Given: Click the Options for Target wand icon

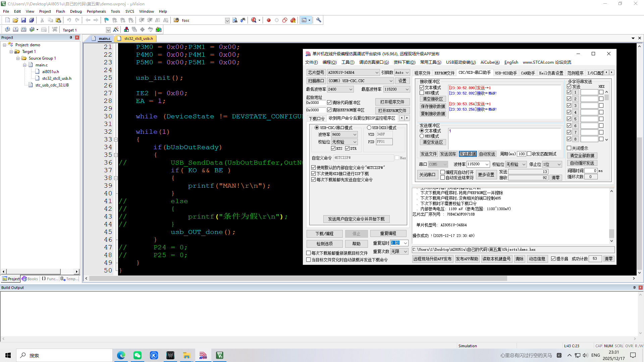Looking at the screenshot, I should click(x=116, y=30).
